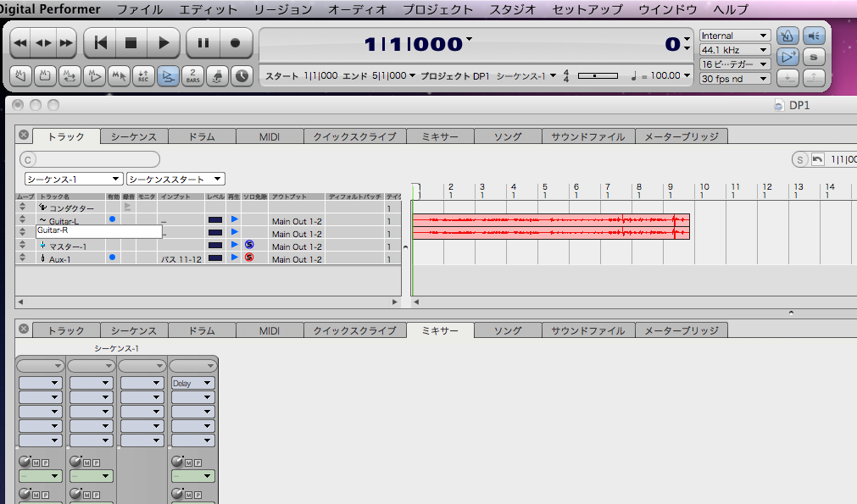
Task: Click the Stop transport button
Action: (131, 43)
